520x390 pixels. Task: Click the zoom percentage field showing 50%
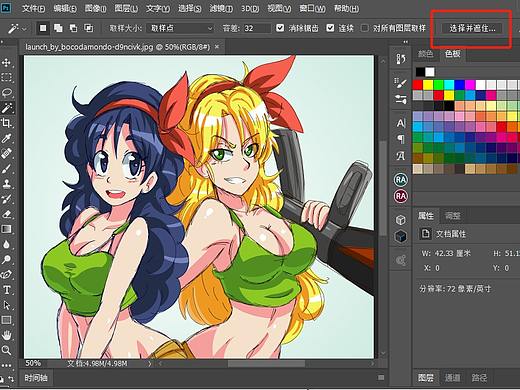(33, 363)
